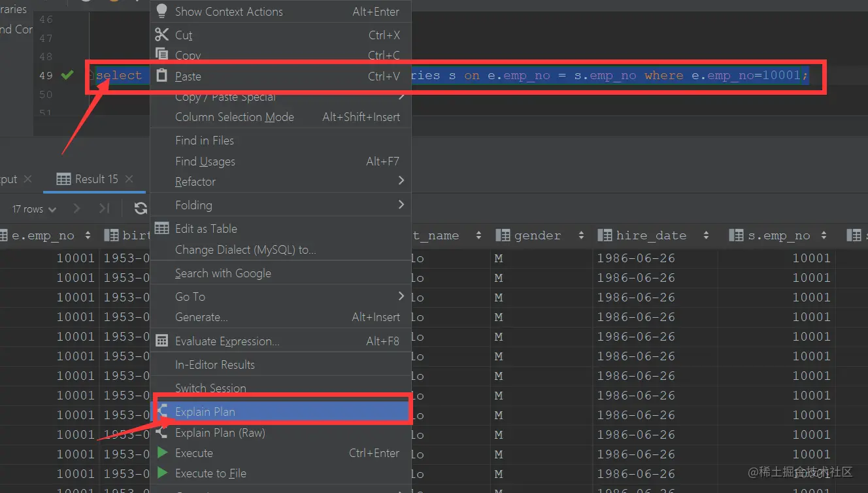Choose Cut from the context menu
868x493 pixels.
pyautogui.click(x=280, y=35)
